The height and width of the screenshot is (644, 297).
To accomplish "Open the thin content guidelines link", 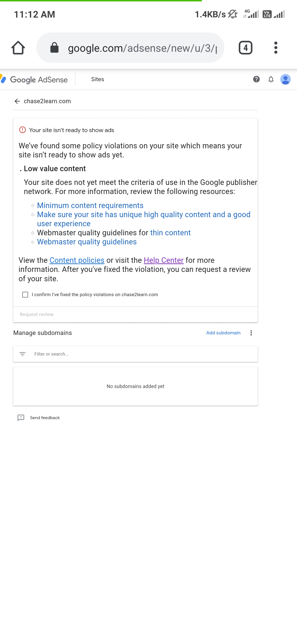I will (170, 233).
